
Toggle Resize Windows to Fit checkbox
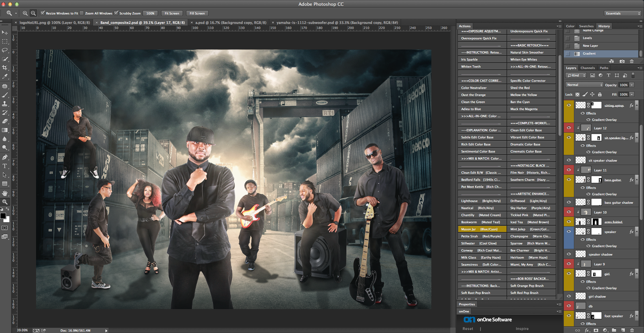43,13
